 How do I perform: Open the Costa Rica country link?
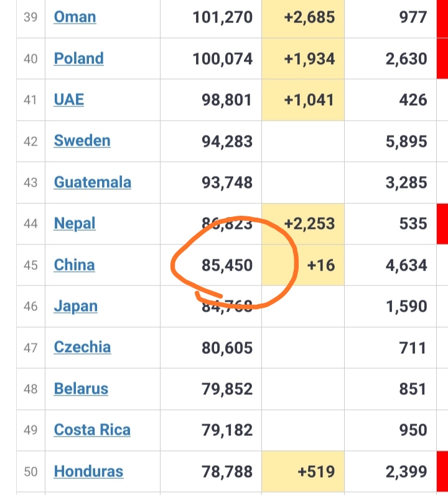92,430
